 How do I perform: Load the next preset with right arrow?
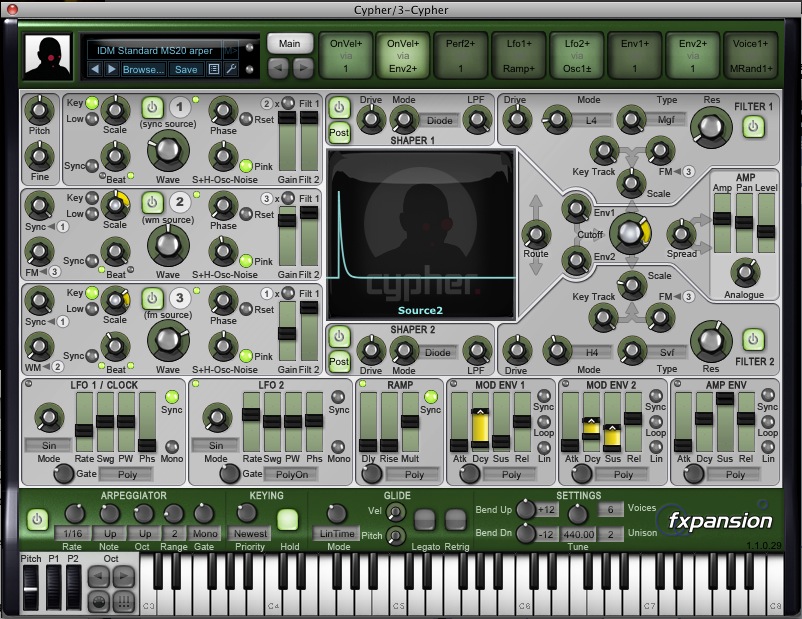tap(112, 69)
